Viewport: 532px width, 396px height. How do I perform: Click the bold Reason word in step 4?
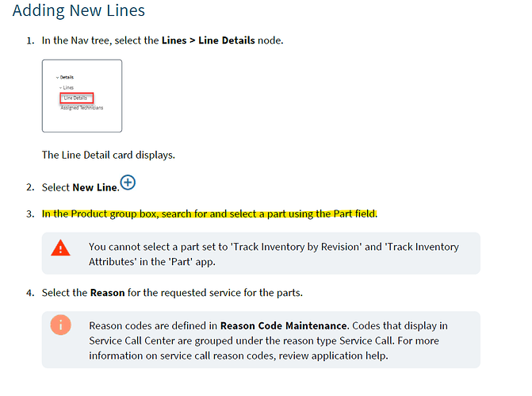[x=107, y=292]
